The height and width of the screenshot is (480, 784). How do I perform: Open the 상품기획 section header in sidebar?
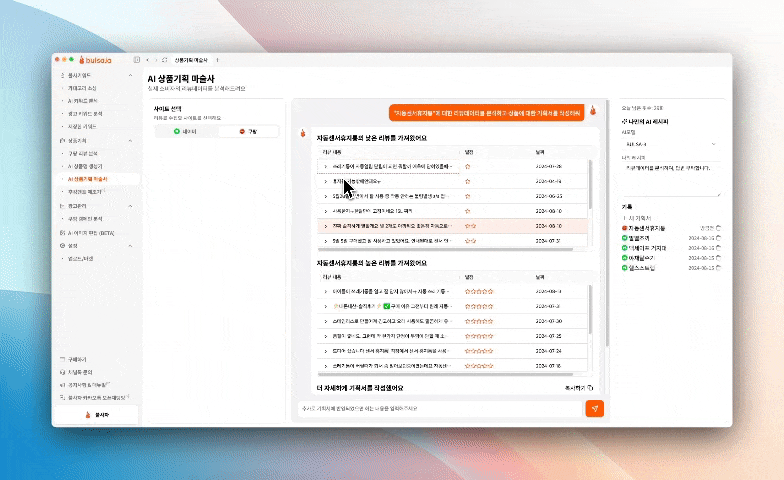pyautogui.click(x=78, y=140)
